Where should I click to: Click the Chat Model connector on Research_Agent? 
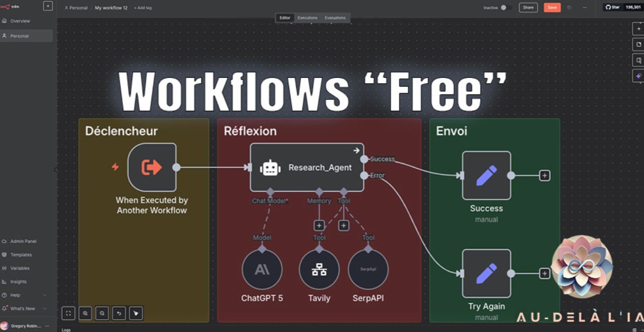[x=270, y=192]
